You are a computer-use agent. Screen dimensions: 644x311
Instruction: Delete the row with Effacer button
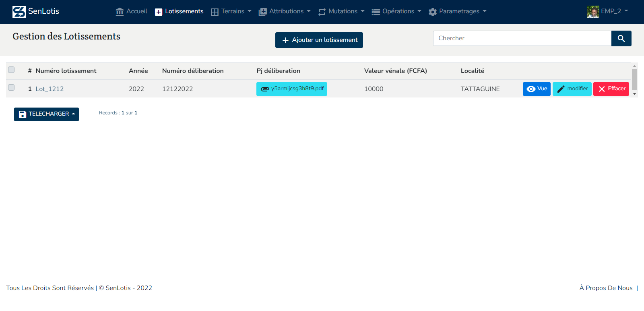[611, 89]
